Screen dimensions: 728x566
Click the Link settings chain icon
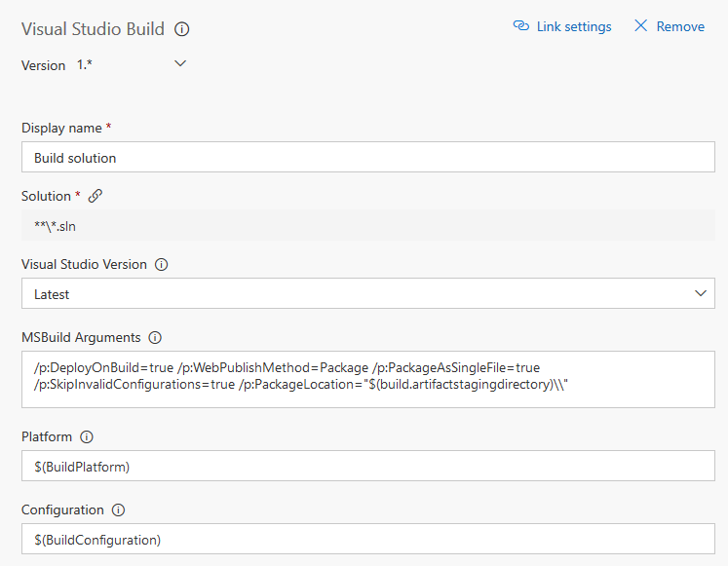[x=521, y=26]
